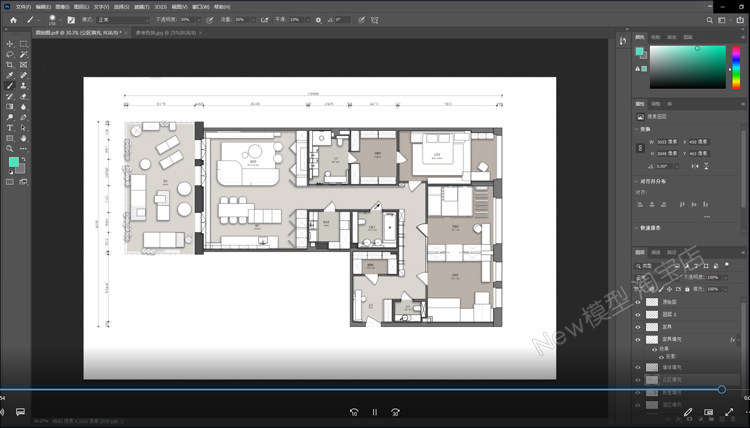Select the Move tool

10,44
